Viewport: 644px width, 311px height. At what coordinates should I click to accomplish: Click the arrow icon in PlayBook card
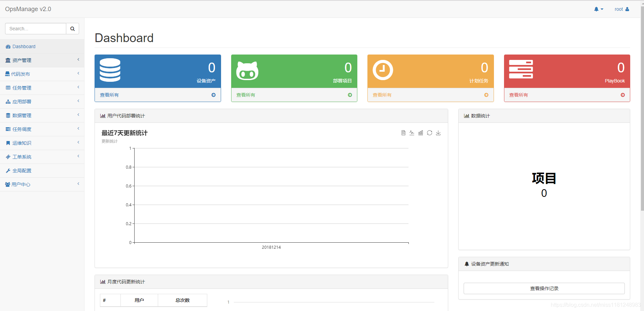pyautogui.click(x=623, y=95)
